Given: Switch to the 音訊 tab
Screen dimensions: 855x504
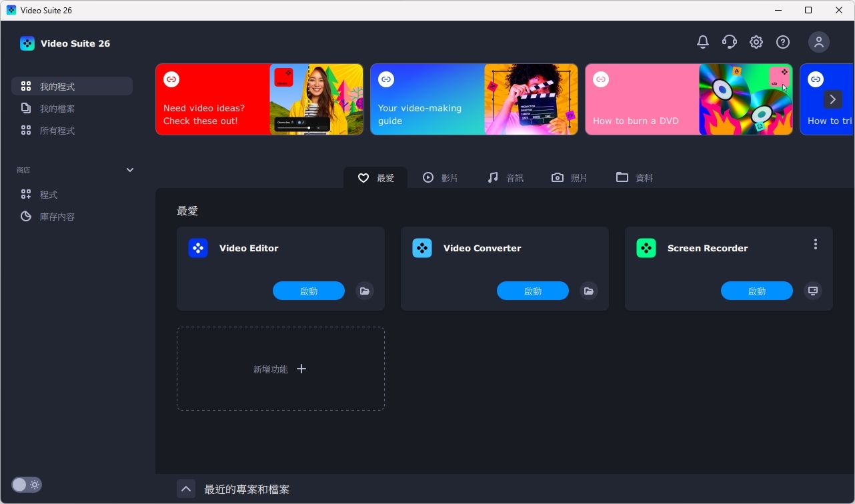Looking at the screenshot, I should [506, 178].
